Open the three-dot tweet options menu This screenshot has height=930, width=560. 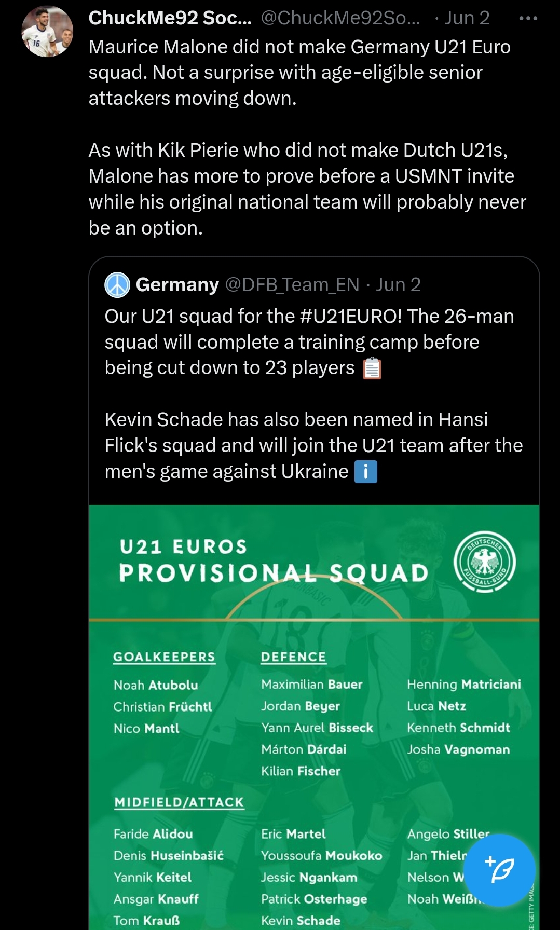[528, 18]
